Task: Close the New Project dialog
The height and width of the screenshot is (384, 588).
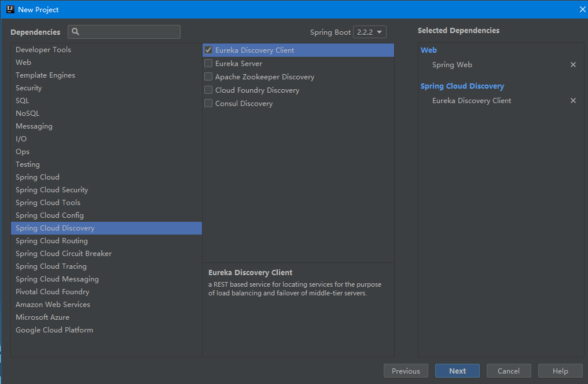Action: coord(582,9)
